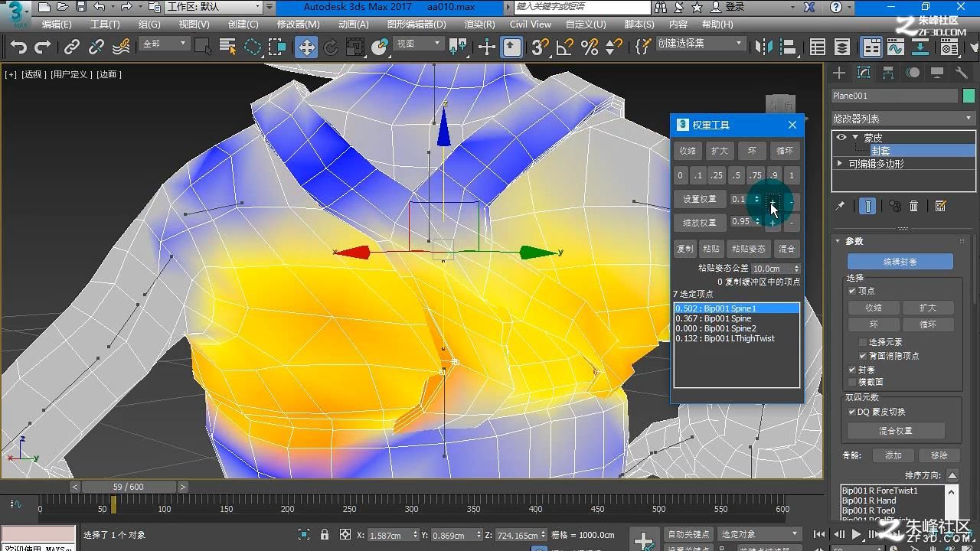Image resolution: width=980 pixels, height=551 pixels.
Task: Toggle the 顶点 checkbox
Action: (852, 291)
